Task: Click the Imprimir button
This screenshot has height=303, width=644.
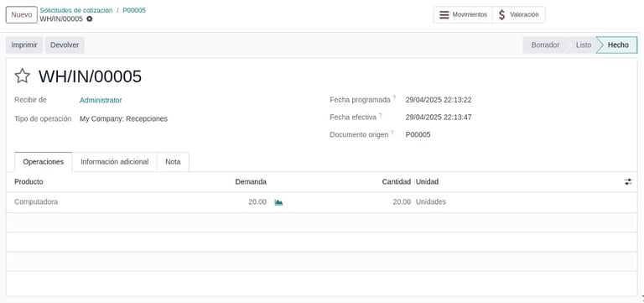Action: coord(24,45)
